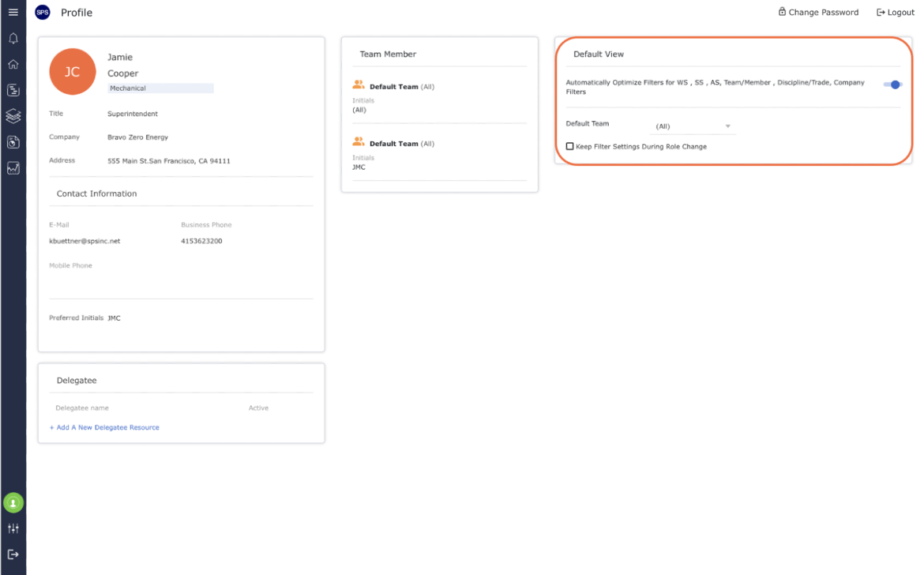Click Add A New Delegatee Resource link
This screenshot has width=924, height=575.
point(104,427)
